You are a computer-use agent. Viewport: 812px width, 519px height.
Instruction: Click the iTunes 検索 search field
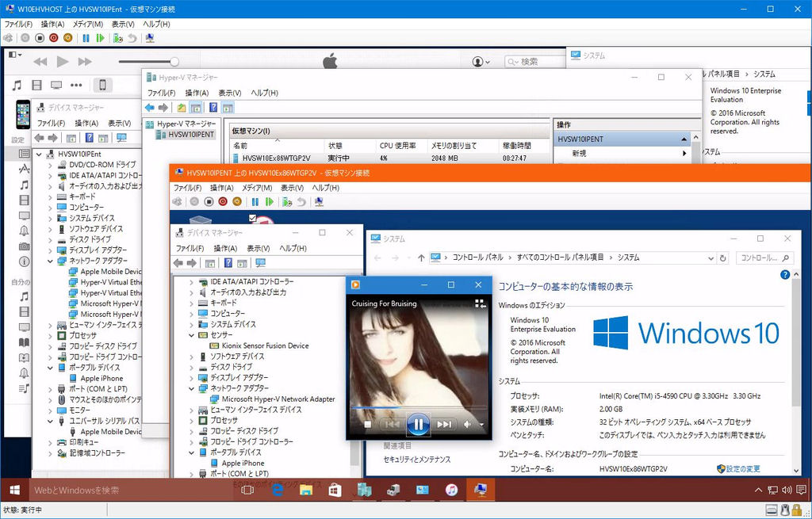(535, 62)
